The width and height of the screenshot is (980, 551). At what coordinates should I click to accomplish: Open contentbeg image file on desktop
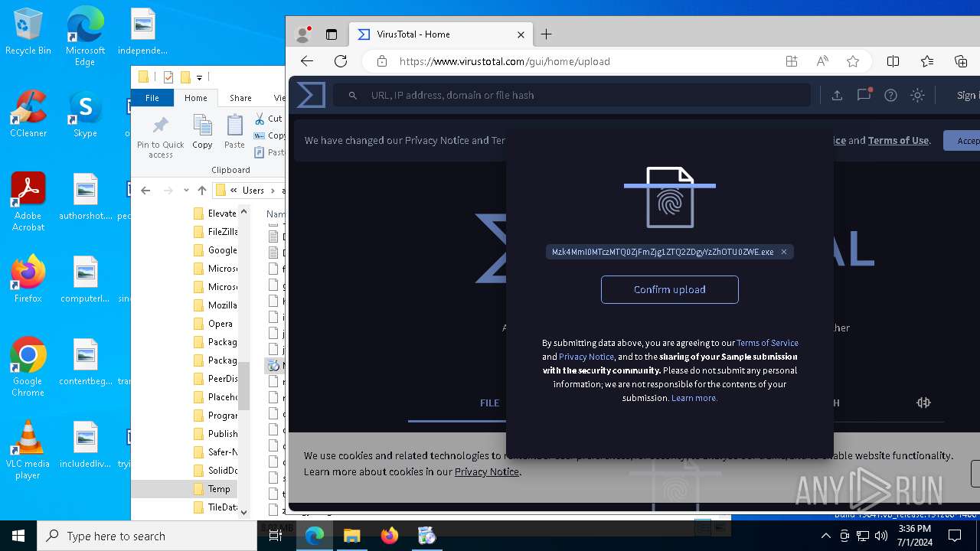click(85, 362)
